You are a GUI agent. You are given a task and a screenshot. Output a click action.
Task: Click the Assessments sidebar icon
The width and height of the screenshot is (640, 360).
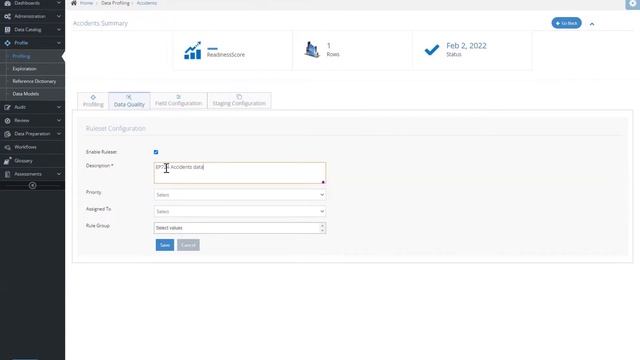click(x=7, y=174)
